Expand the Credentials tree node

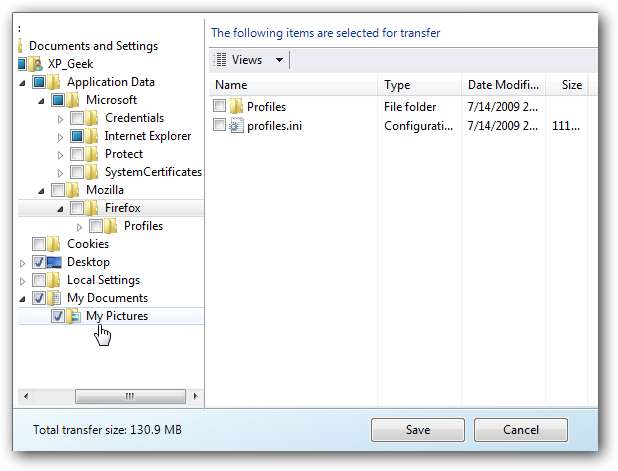60,119
